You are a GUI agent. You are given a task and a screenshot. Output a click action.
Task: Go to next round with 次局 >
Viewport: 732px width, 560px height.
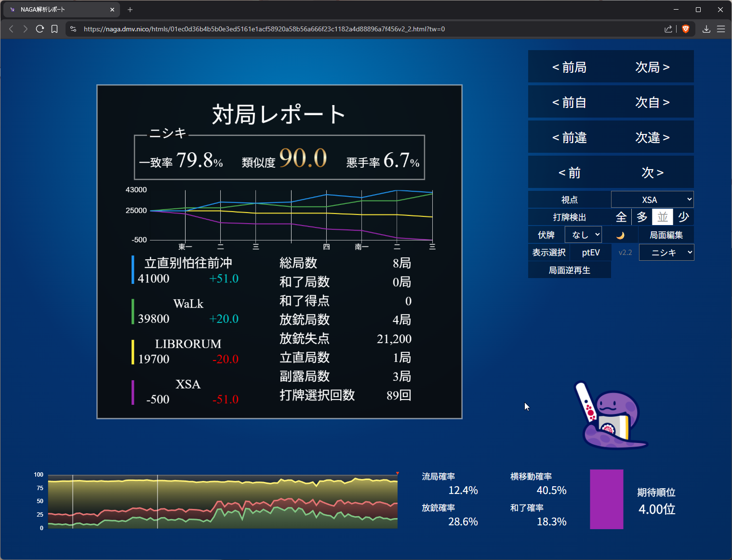pos(652,67)
